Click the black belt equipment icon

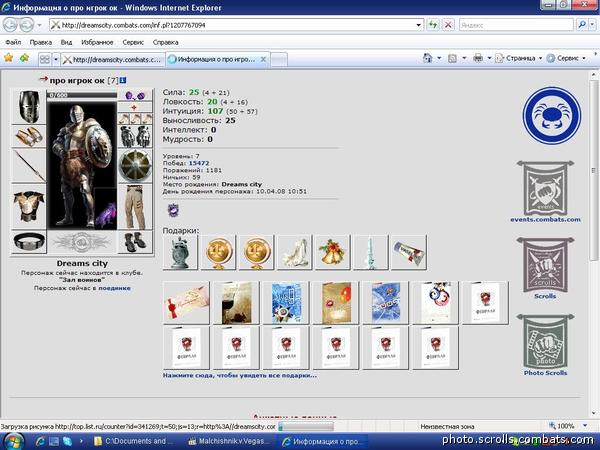29,241
